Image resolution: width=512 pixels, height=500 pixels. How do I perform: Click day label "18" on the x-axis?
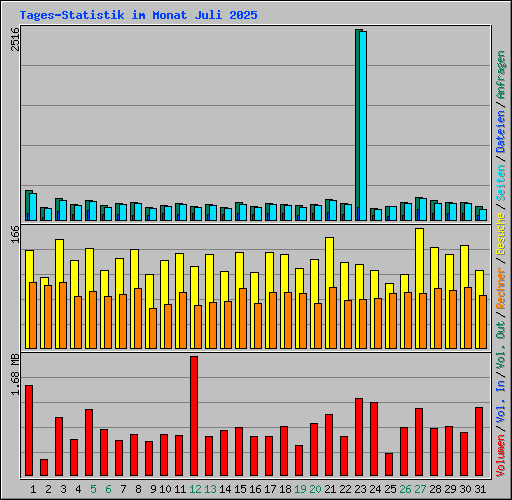[285, 489]
